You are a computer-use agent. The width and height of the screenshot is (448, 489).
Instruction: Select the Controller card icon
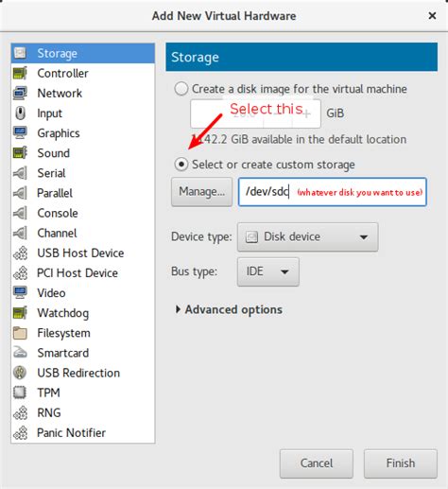20,73
